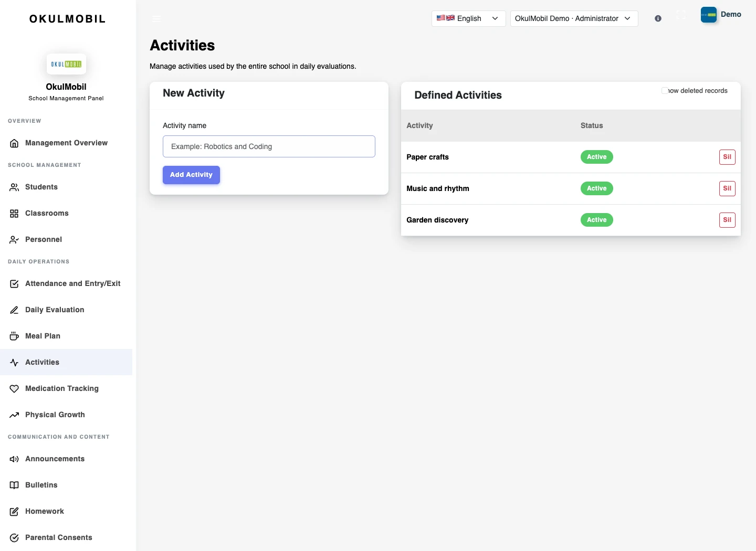This screenshot has width=756, height=551.
Task: Click the Parental Consents check-circle icon
Action: pyautogui.click(x=14, y=538)
